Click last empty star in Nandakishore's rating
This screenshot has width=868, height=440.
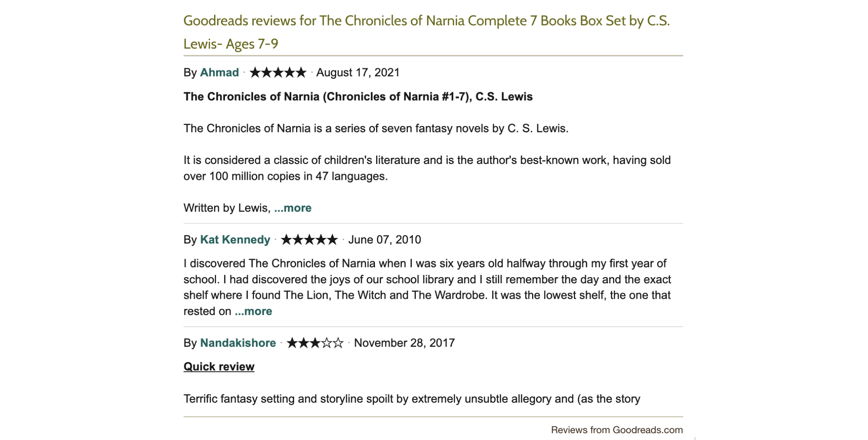pyautogui.click(x=338, y=343)
